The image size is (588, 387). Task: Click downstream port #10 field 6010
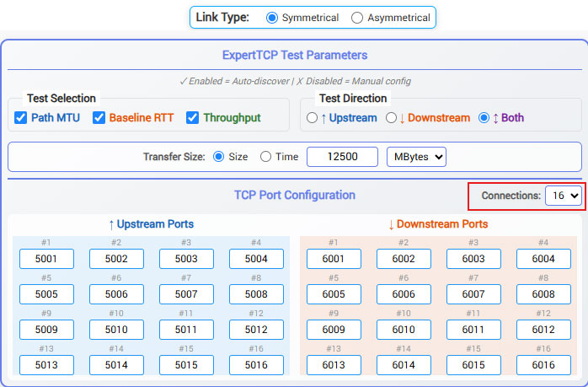point(404,330)
